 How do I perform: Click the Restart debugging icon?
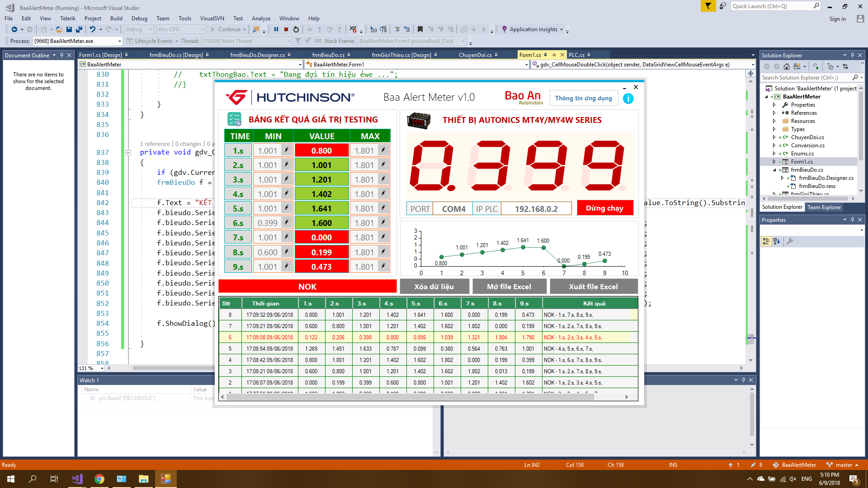pyautogui.click(x=296, y=29)
